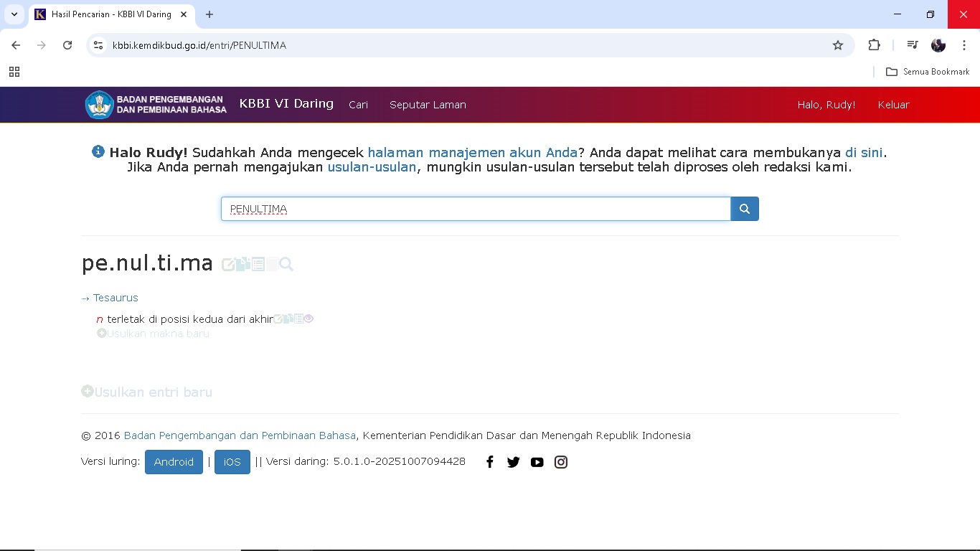Click the edit icon after the definition text
This screenshot has width=980, height=551.
278,319
